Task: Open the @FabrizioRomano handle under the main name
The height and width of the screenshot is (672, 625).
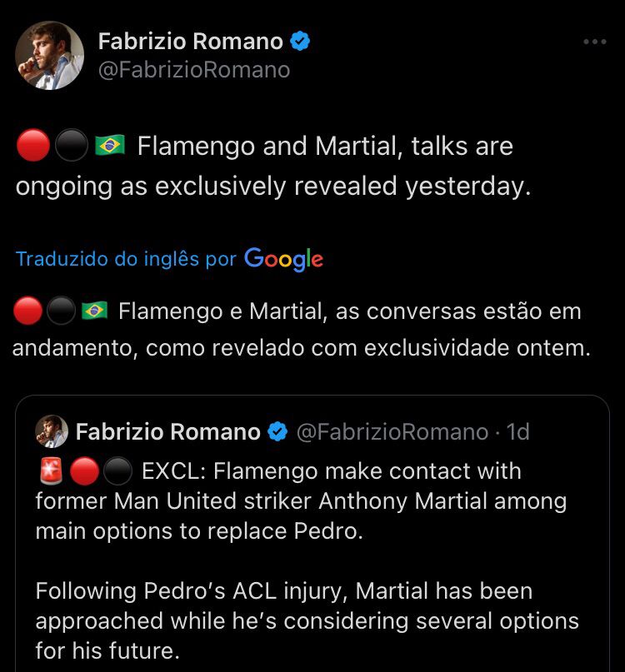Action: pos(194,70)
